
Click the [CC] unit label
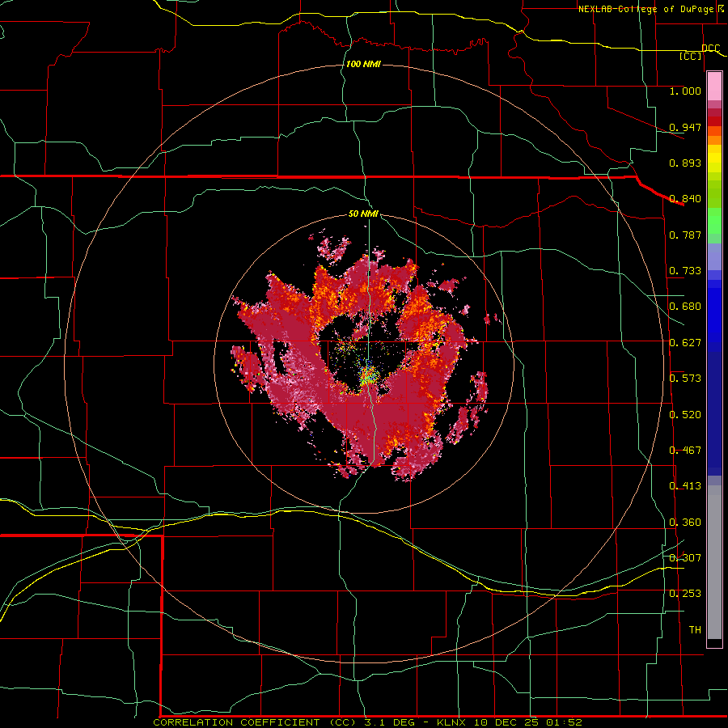(691, 56)
